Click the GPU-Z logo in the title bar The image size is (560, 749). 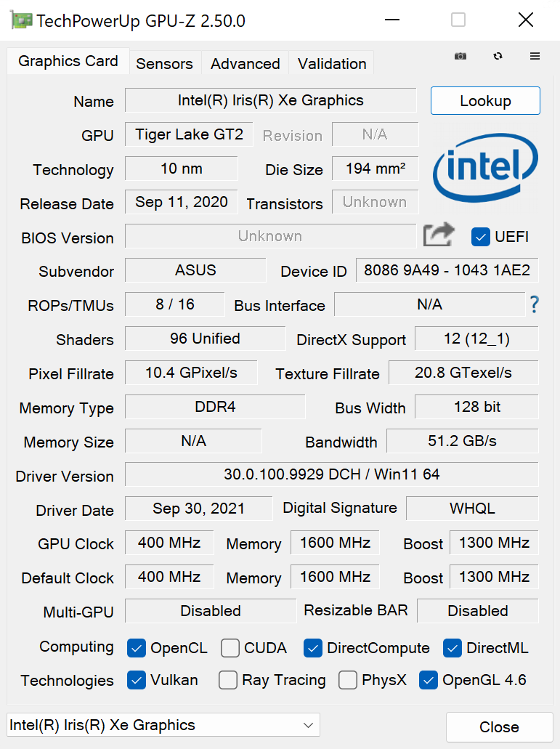[x=20, y=20]
